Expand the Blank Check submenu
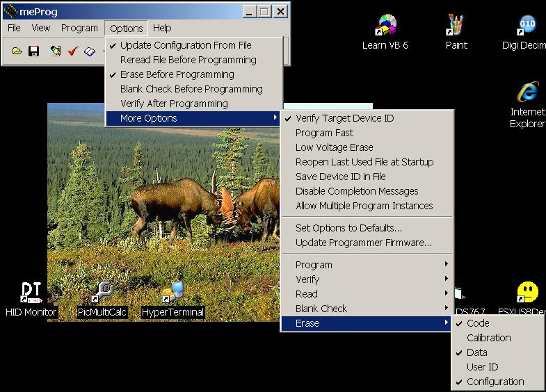546x392 pixels. (321, 309)
